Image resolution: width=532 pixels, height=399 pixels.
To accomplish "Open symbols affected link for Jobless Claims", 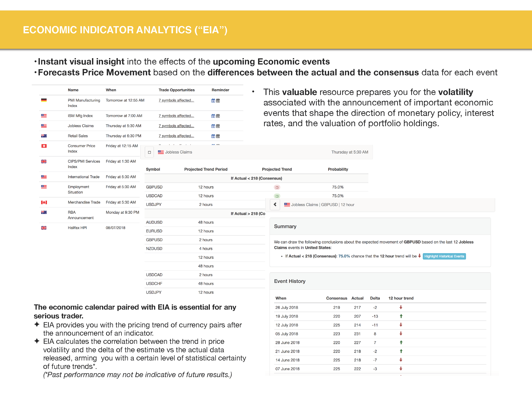I will coord(176,126).
